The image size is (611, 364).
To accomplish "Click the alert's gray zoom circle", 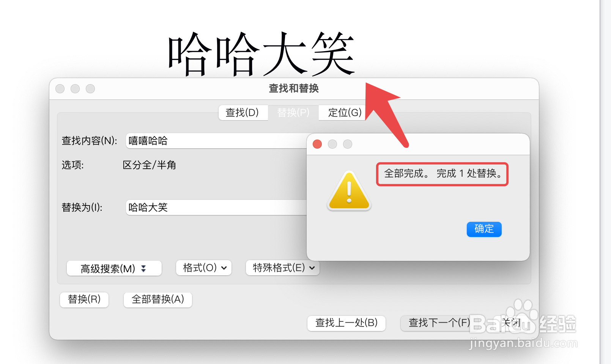I will 348,144.
